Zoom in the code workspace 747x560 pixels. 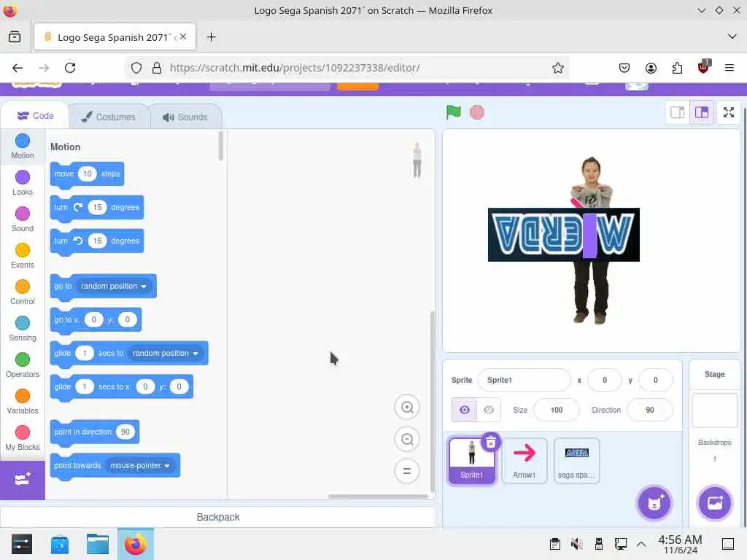[x=407, y=407]
